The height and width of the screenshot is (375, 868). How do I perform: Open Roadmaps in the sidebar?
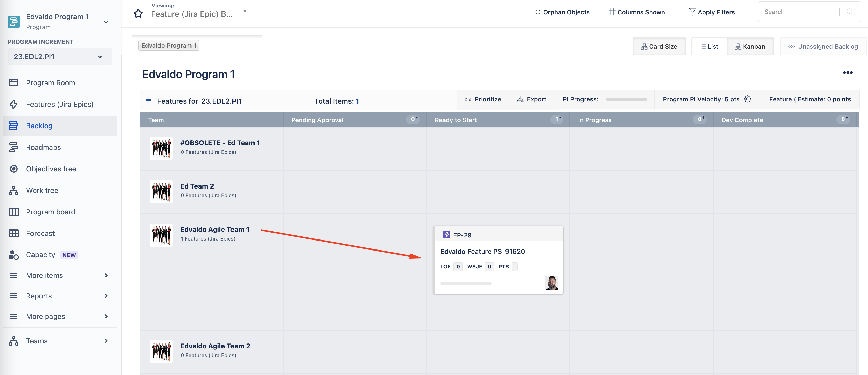tap(44, 147)
